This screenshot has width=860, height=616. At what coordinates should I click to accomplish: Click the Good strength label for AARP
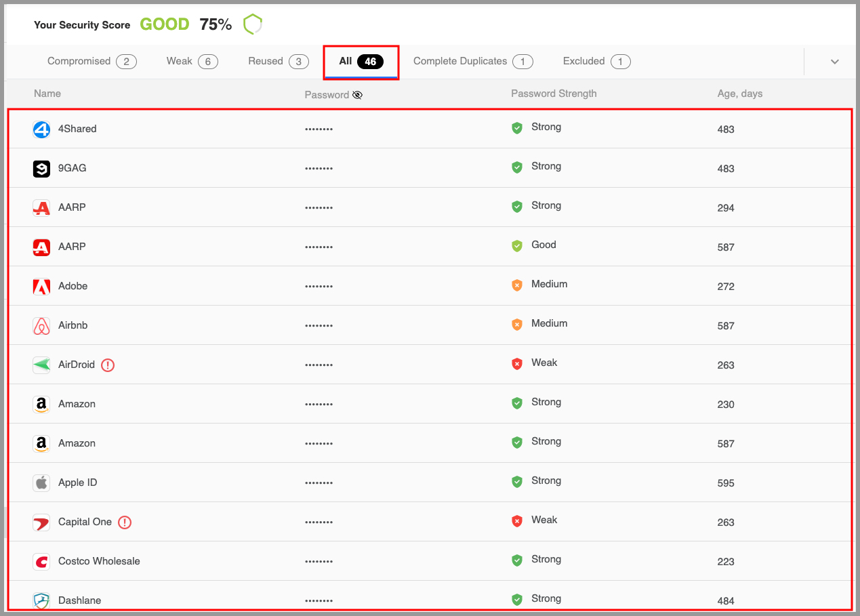point(544,245)
